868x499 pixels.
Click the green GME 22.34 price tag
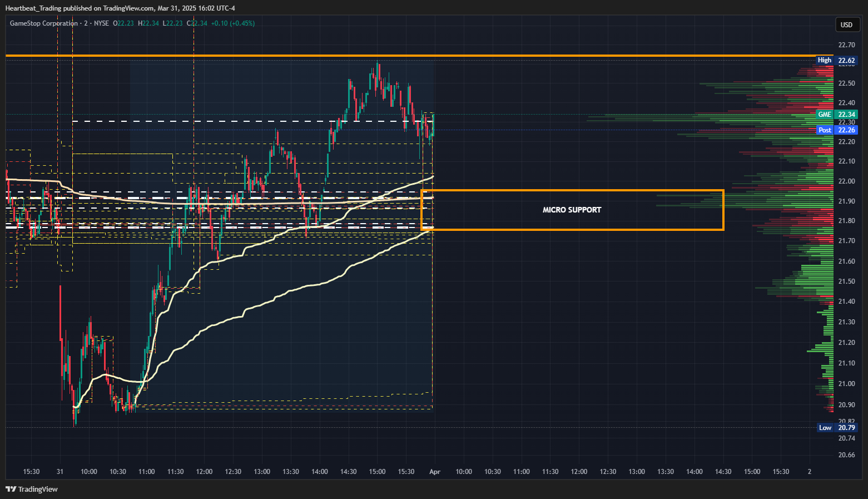[837, 115]
